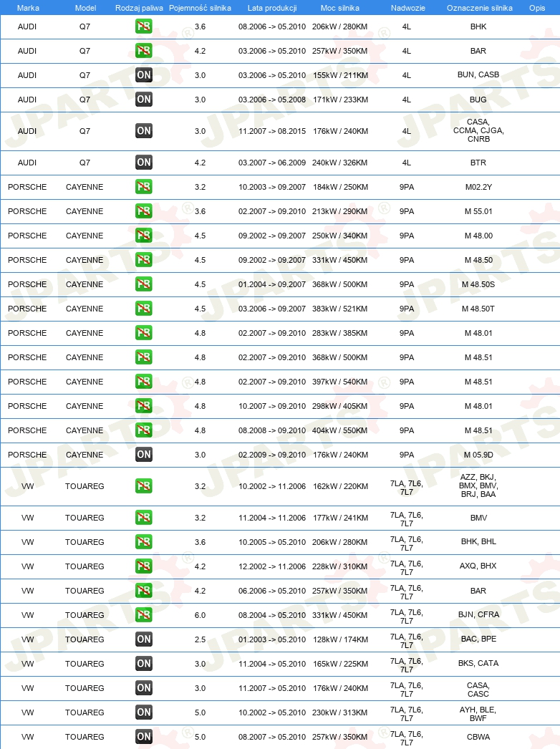Click power value 171kW / 233KM
Image resolution: width=560 pixels, height=749 pixels.
point(340,100)
